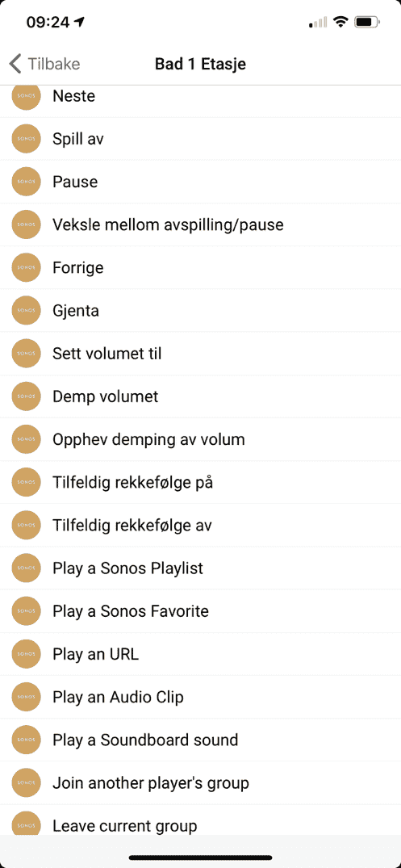Tap Sonos icon beside Spill av
The height and width of the screenshot is (868, 401).
pos(26,139)
